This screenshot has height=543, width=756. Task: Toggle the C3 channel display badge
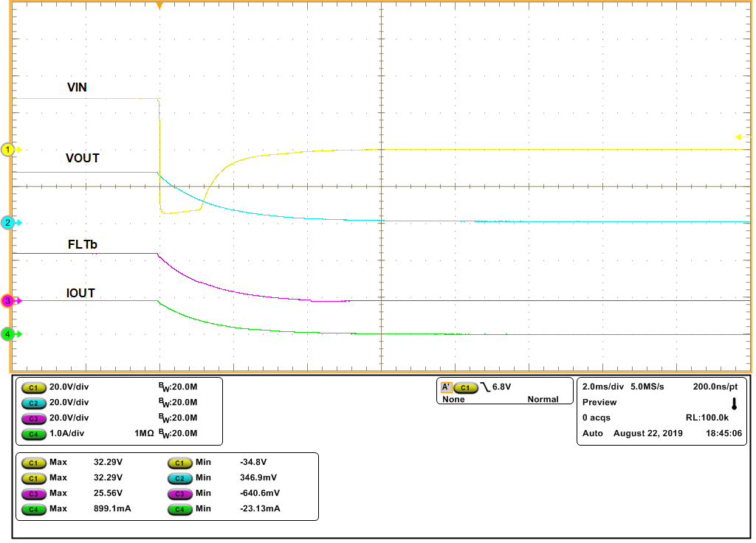(32, 418)
